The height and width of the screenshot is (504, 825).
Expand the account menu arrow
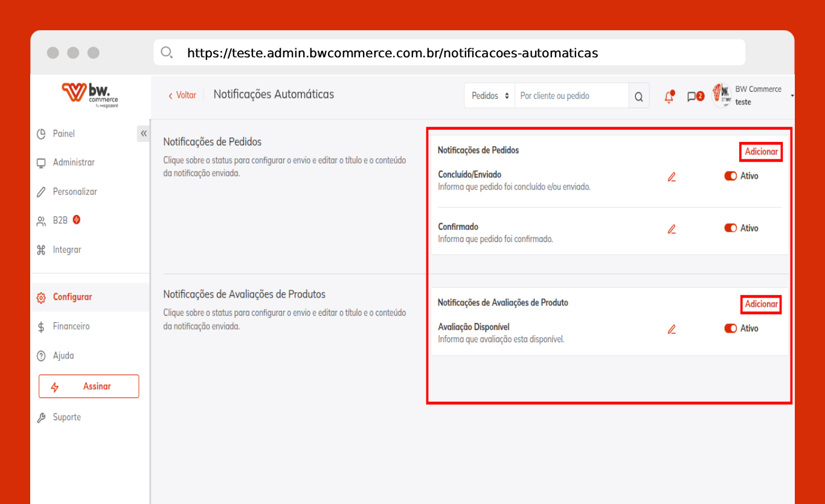click(792, 96)
